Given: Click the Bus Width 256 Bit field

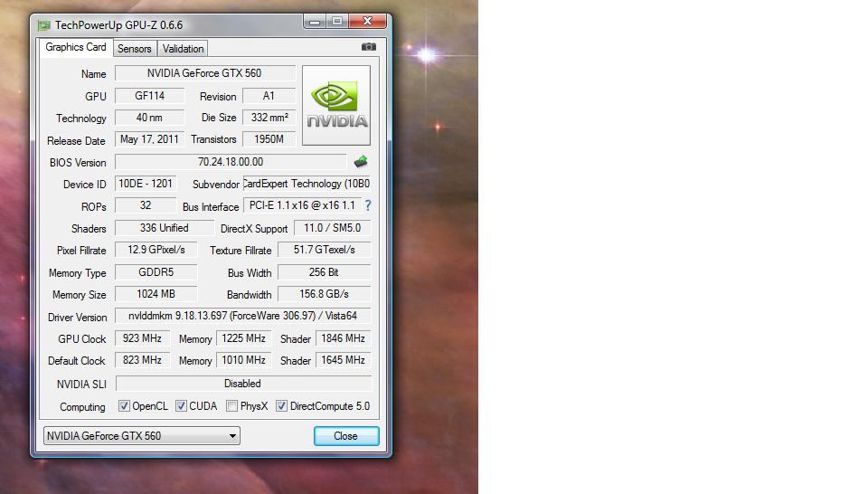Looking at the screenshot, I should 325,272.
